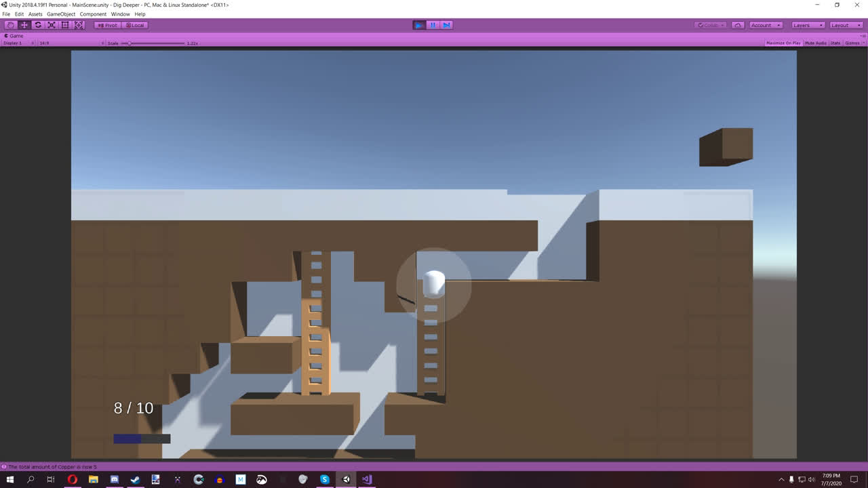Open the Collab dropdown

711,25
